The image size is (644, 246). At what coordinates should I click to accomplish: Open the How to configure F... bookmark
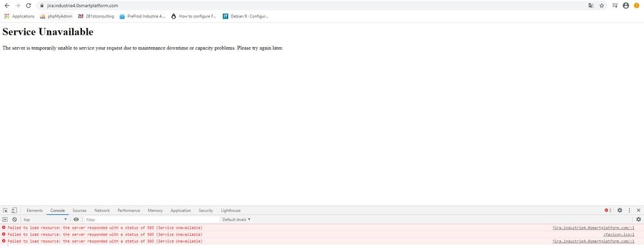(x=193, y=16)
